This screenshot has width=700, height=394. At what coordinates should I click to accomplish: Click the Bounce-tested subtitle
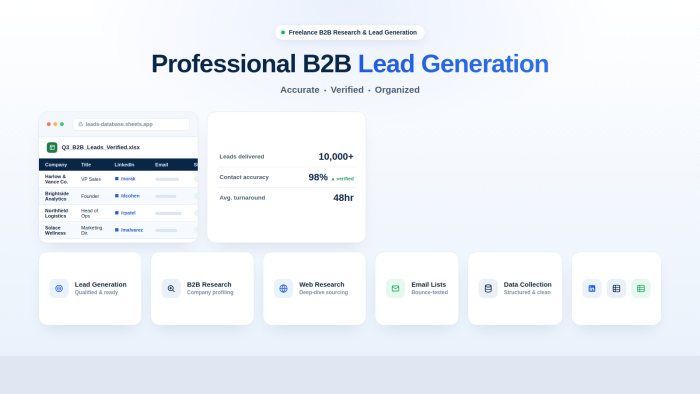429,293
